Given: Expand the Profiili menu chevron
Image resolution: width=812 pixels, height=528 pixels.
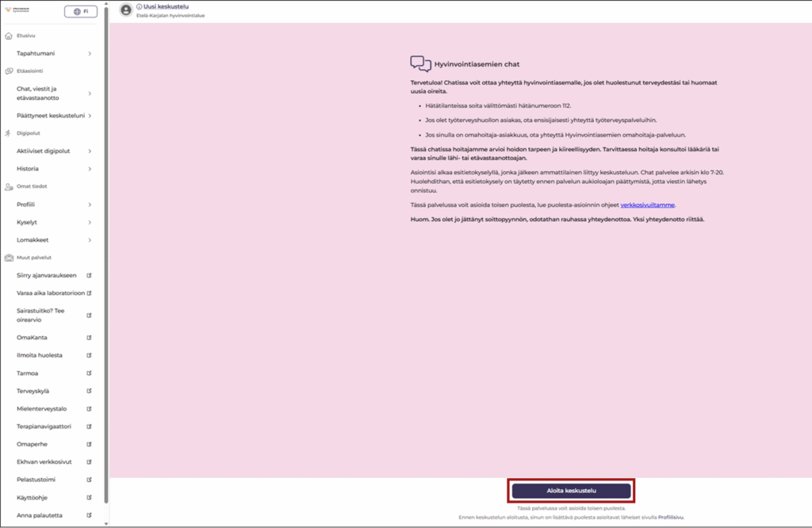Looking at the screenshot, I should pyautogui.click(x=90, y=205).
